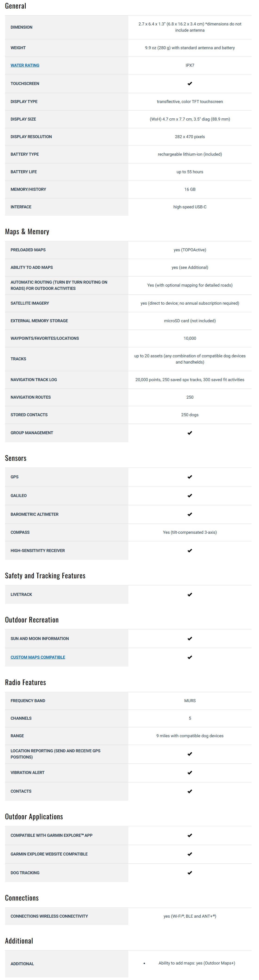The height and width of the screenshot is (980, 259).
Task: Click the LiveTrack checkmark icon
Action: [190, 595]
